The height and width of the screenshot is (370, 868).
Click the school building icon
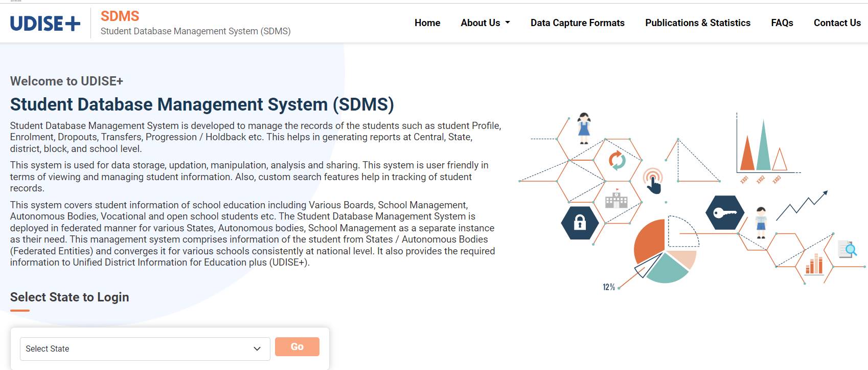616,199
